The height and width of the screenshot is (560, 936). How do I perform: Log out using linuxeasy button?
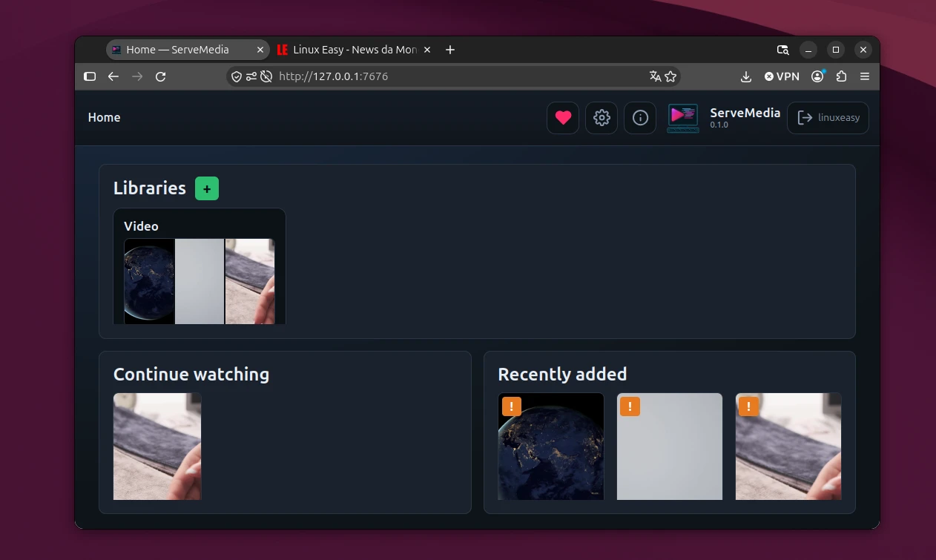(x=828, y=118)
